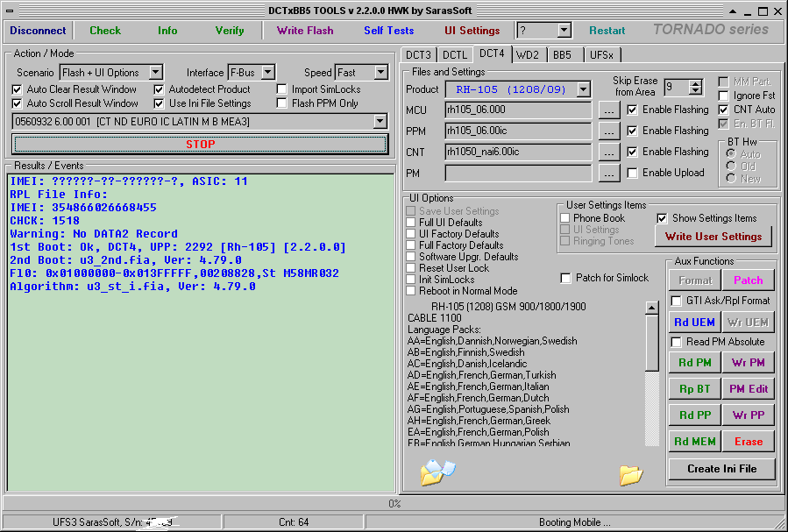
Task: Open the window system menu icon
Action: 10,11
